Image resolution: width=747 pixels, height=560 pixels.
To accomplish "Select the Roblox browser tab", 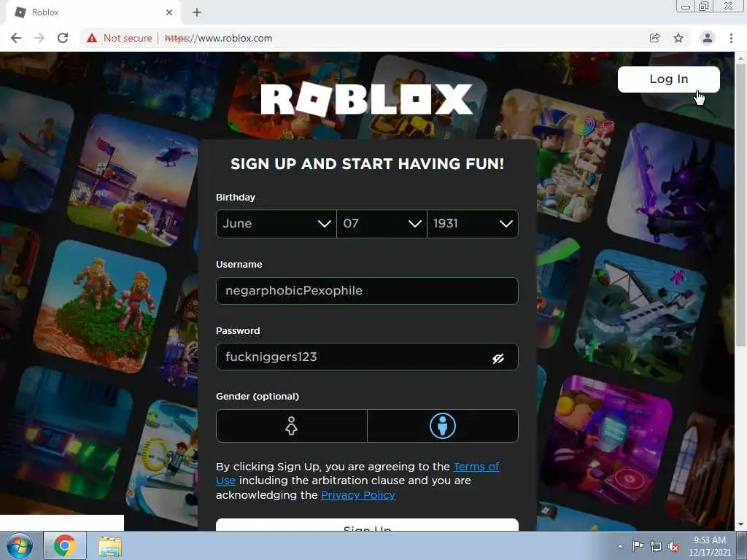I will [93, 12].
